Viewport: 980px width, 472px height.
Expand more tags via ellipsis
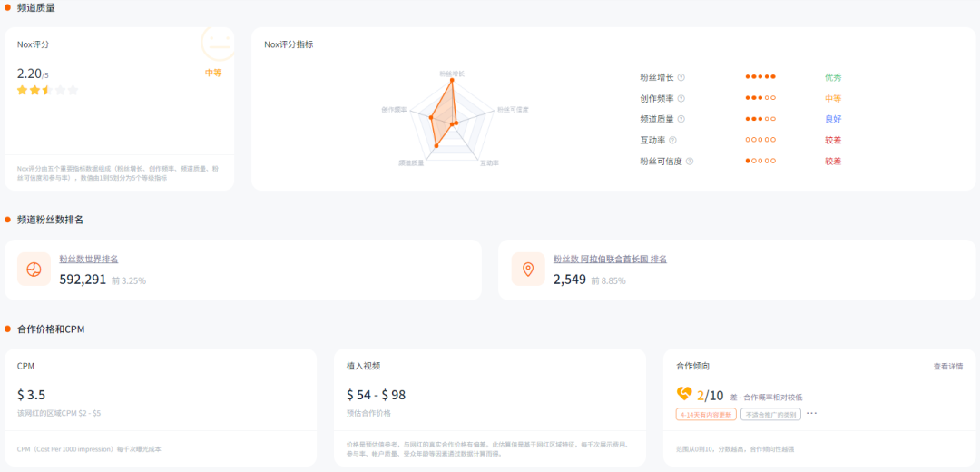[812, 414]
